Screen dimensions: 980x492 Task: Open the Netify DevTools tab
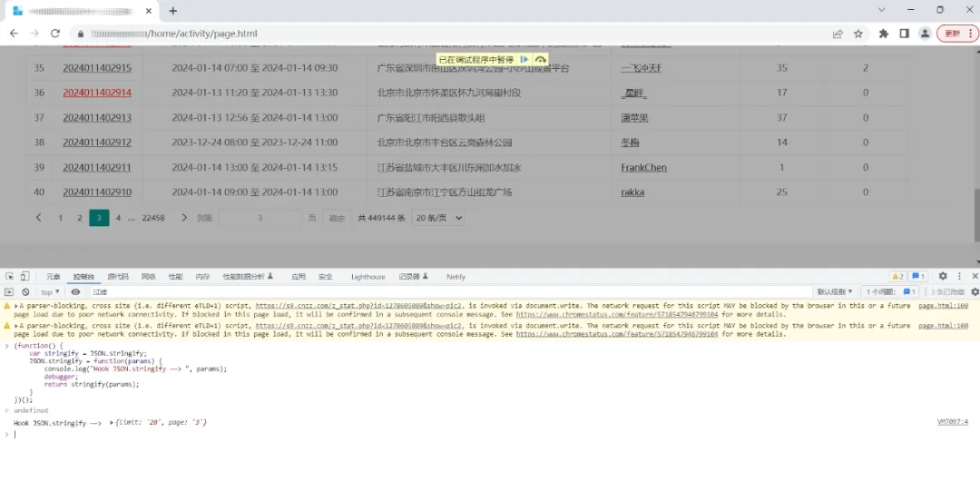456,276
